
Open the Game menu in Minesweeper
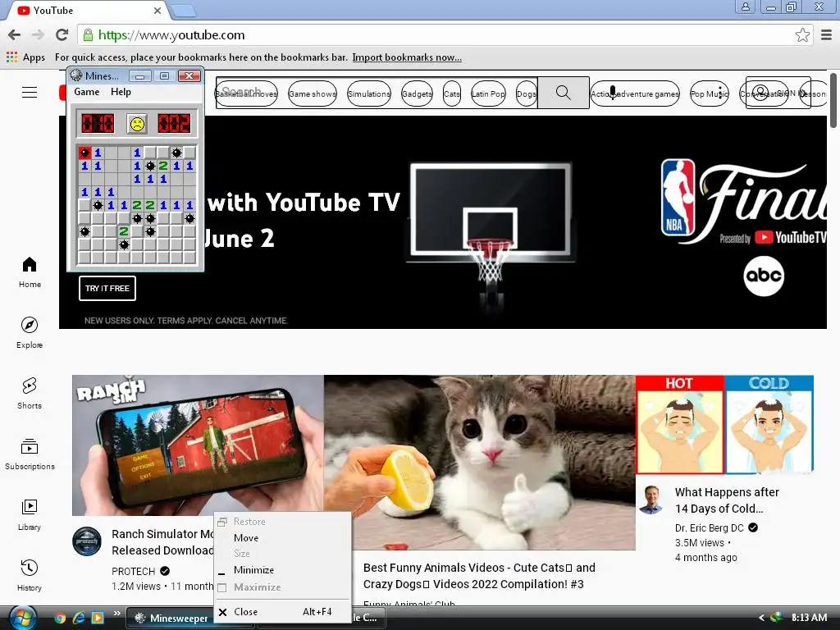tap(87, 92)
